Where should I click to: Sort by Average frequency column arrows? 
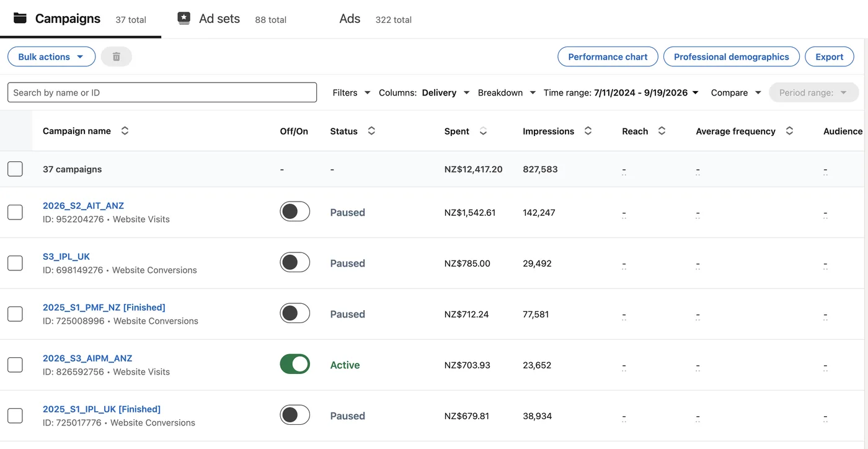789,131
